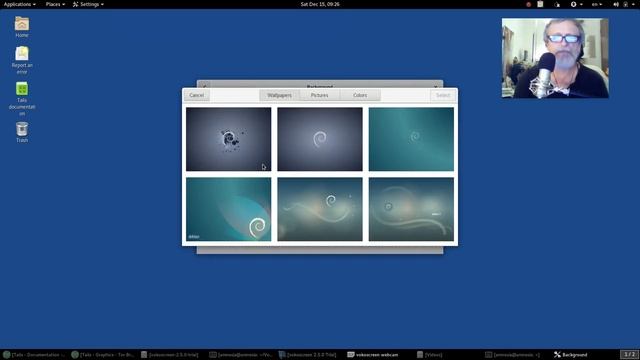This screenshot has width=640, height=360.
Task: Click the vokoscreen webcam preview window
Action: pos(555,58)
